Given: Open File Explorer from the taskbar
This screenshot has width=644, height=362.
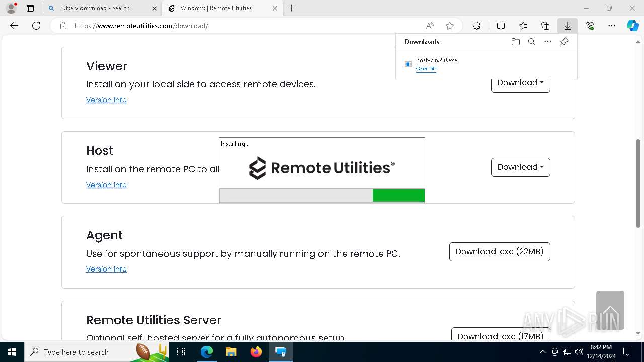Looking at the screenshot, I should pos(231,352).
